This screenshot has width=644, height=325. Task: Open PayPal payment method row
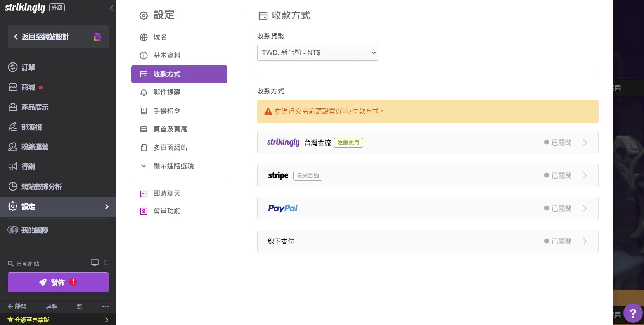(x=428, y=208)
